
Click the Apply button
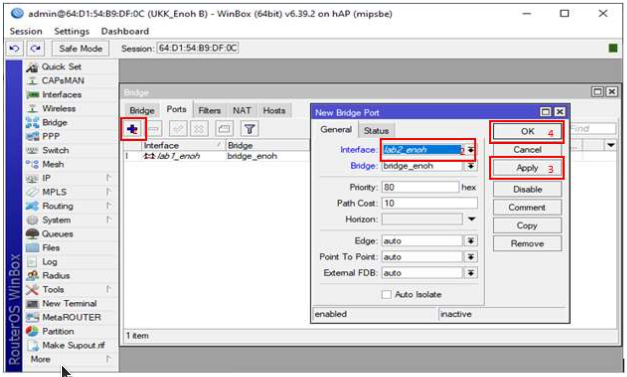point(527,168)
